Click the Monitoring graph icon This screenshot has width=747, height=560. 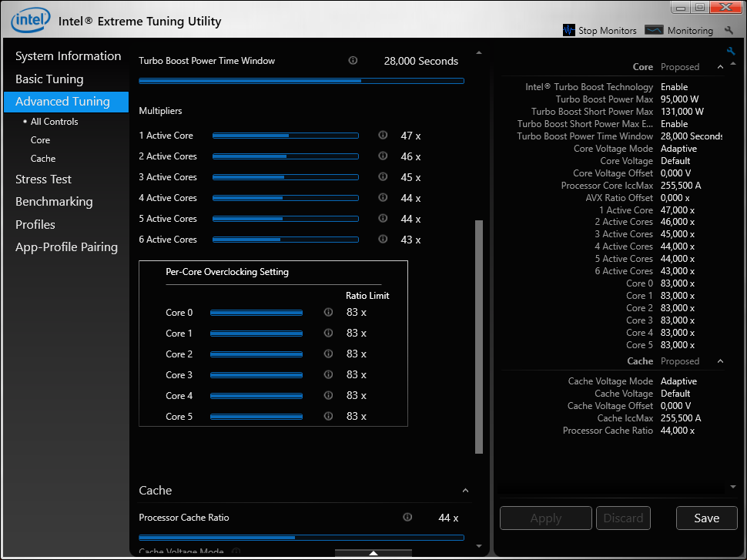(654, 30)
